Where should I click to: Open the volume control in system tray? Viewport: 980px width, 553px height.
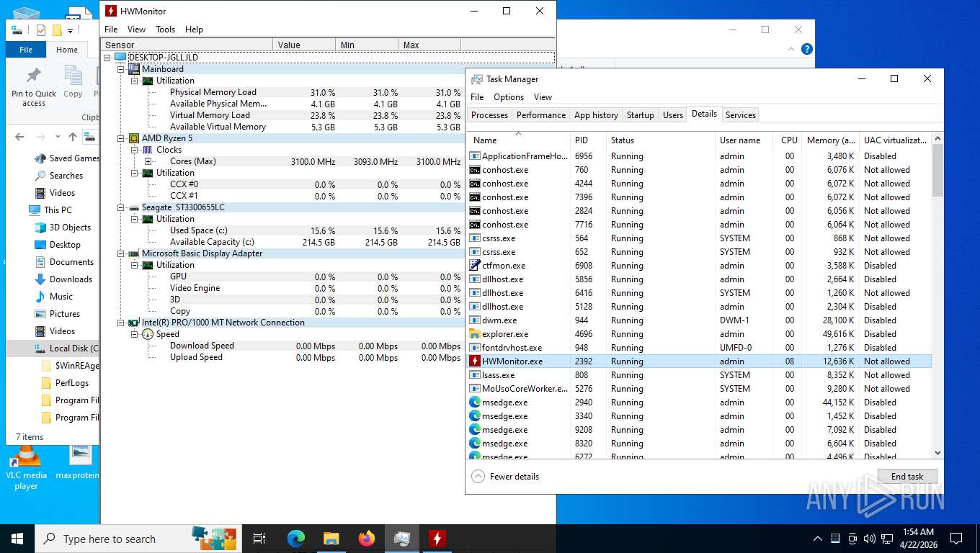869,539
